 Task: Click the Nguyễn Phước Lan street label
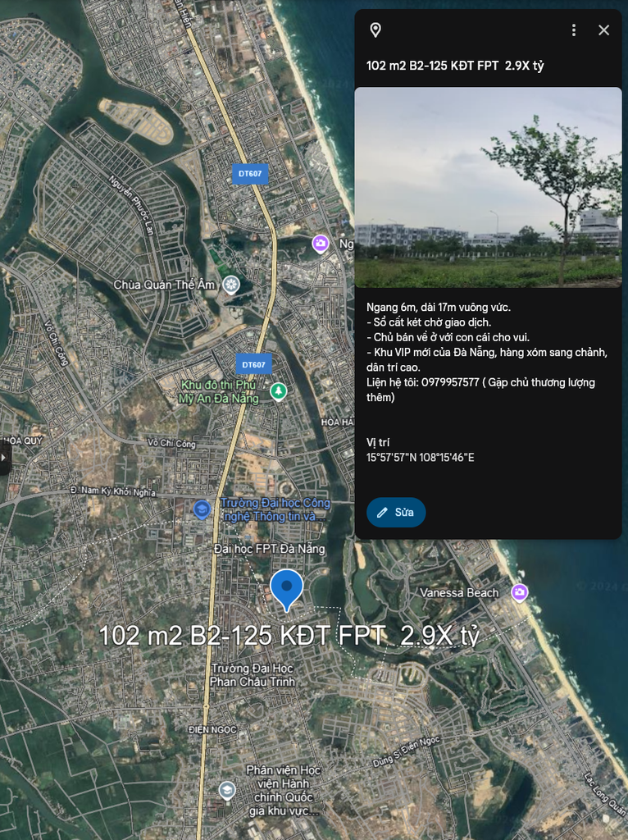tap(131, 205)
